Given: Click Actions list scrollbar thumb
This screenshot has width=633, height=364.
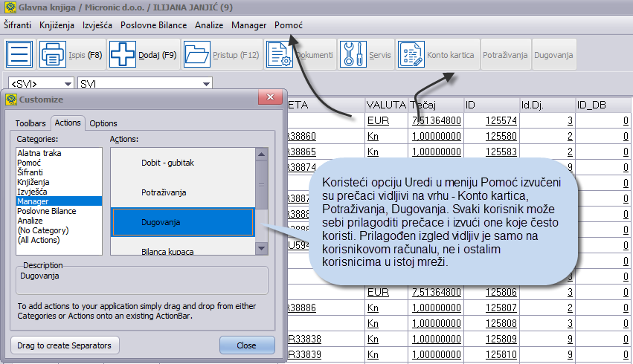Looking at the screenshot, I should [261, 185].
